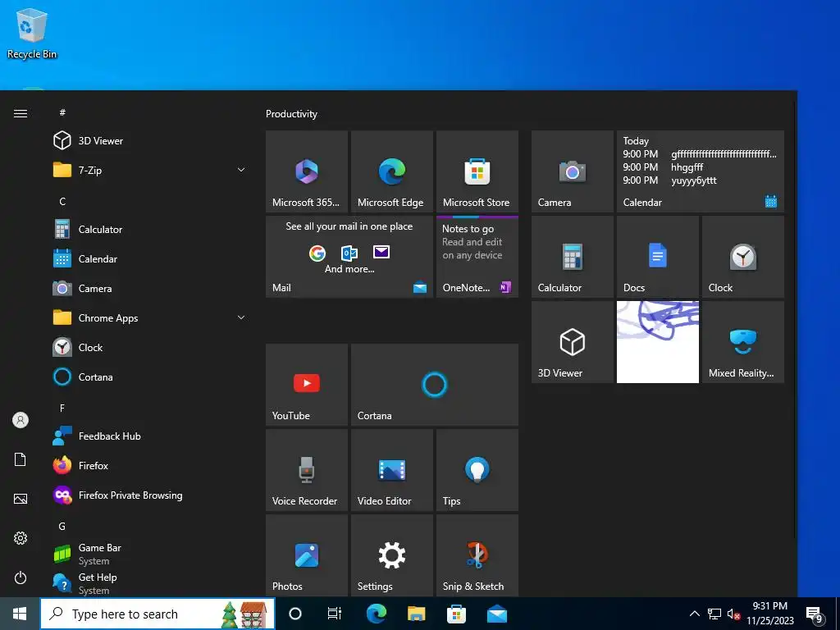Show hidden system tray icons
The width and height of the screenshot is (840, 630).
pos(694,614)
